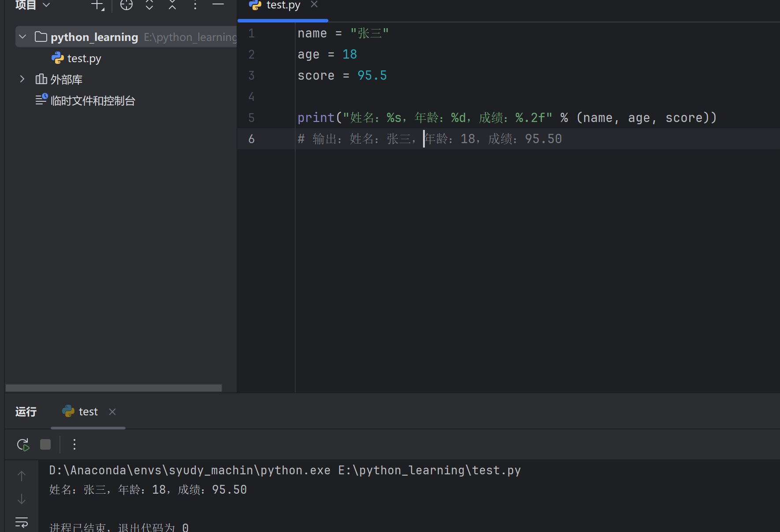Image resolution: width=780 pixels, height=532 pixels.
Task: Click the locate opened file crosshair icon
Action: pyautogui.click(x=126, y=5)
